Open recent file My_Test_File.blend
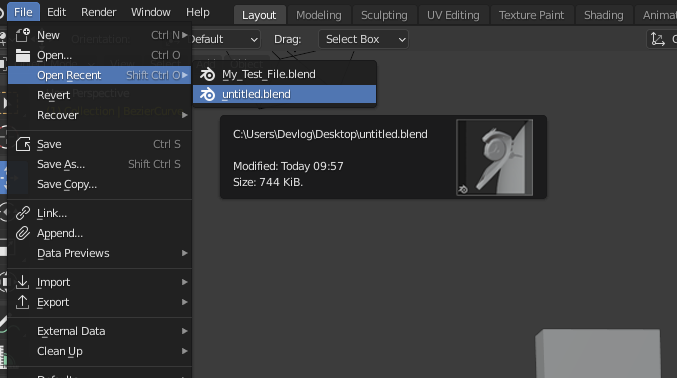The image size is (677, 378). [x=285, y=74]
